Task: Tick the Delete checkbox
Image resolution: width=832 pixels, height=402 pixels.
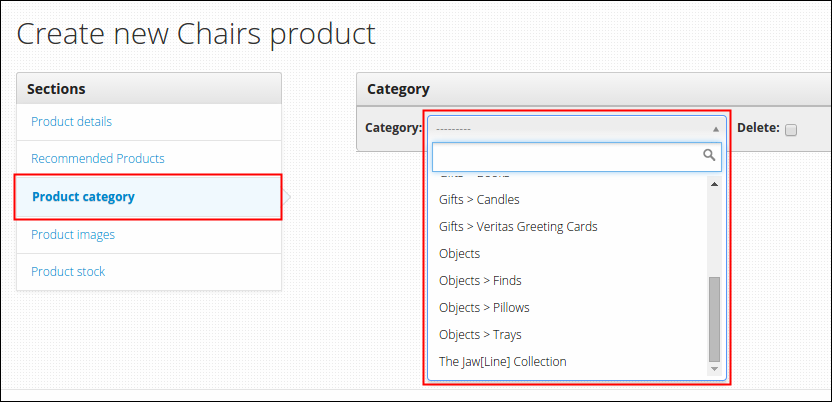Action: 791,129
